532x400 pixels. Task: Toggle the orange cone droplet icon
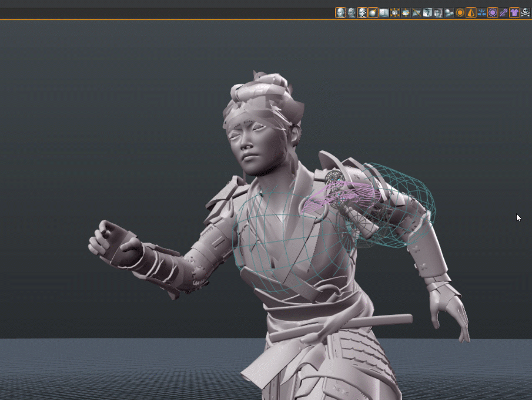click(472, 12)
